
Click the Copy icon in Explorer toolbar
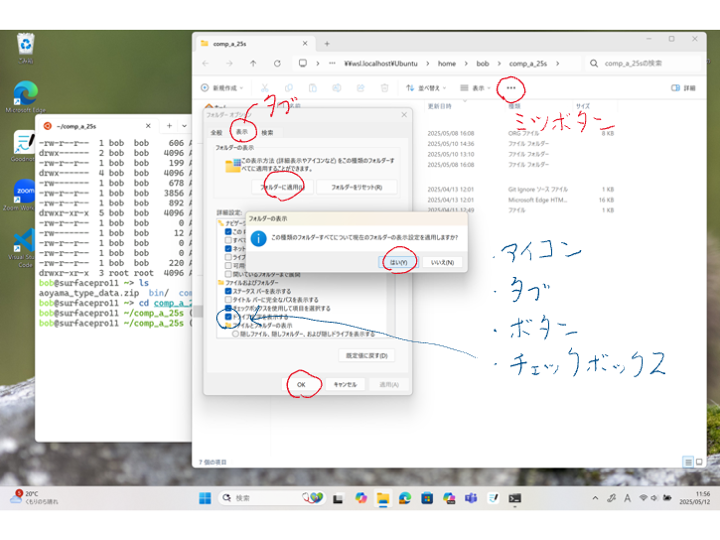click(x=289, y=88)
